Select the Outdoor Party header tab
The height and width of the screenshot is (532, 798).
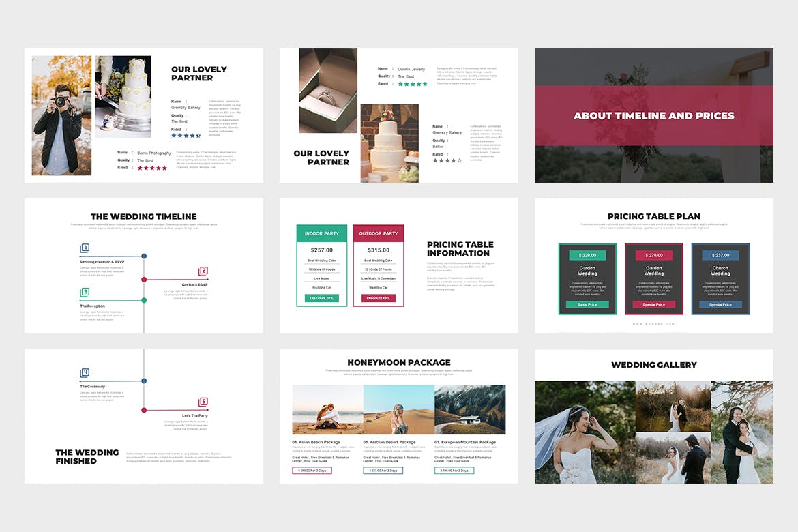(x=379, y=233)
